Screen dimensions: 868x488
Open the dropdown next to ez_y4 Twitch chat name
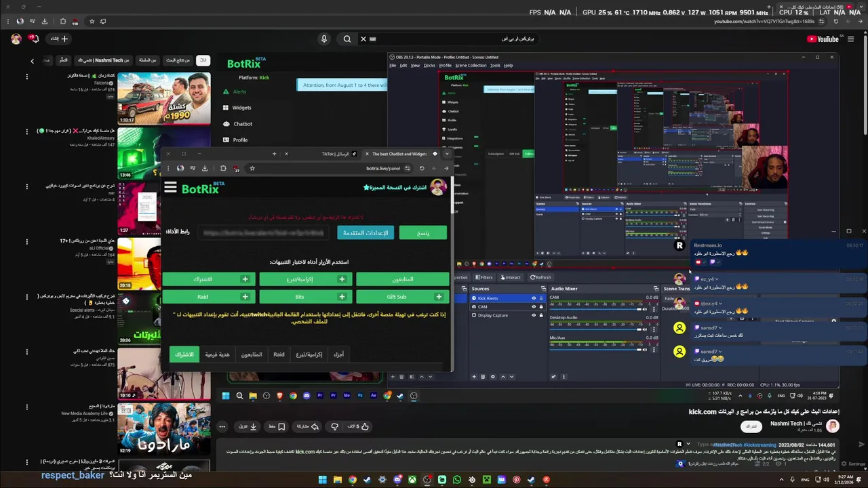[x=717, y=279]
